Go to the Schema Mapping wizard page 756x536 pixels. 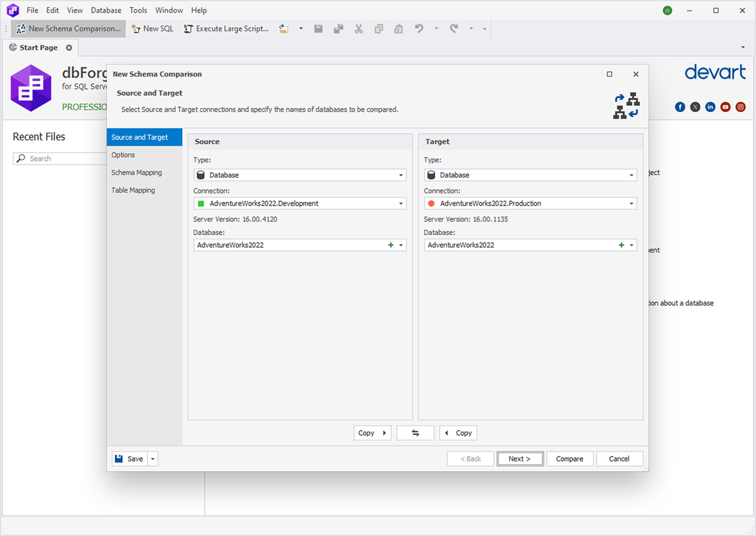(144, 172)
